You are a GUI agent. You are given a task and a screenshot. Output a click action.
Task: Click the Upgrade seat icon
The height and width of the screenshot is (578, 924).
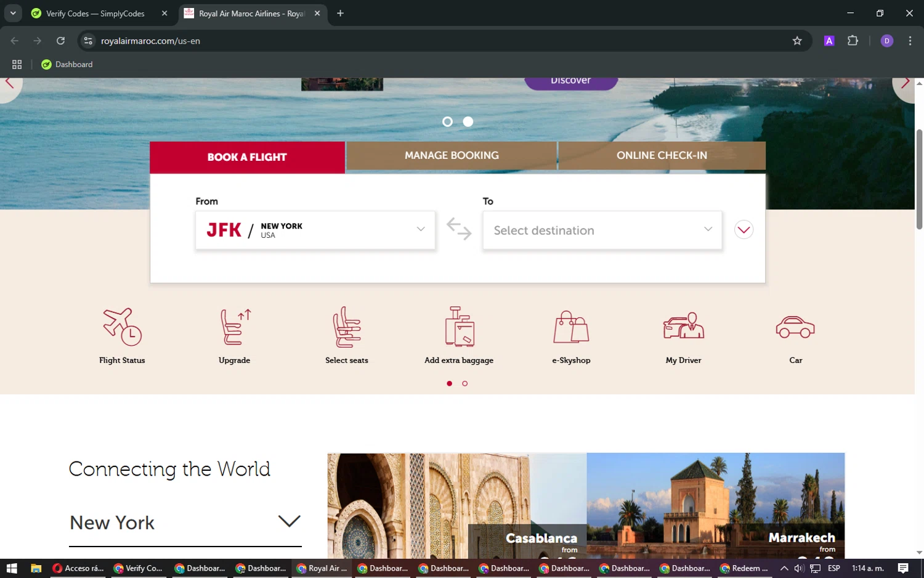[235, 327]
